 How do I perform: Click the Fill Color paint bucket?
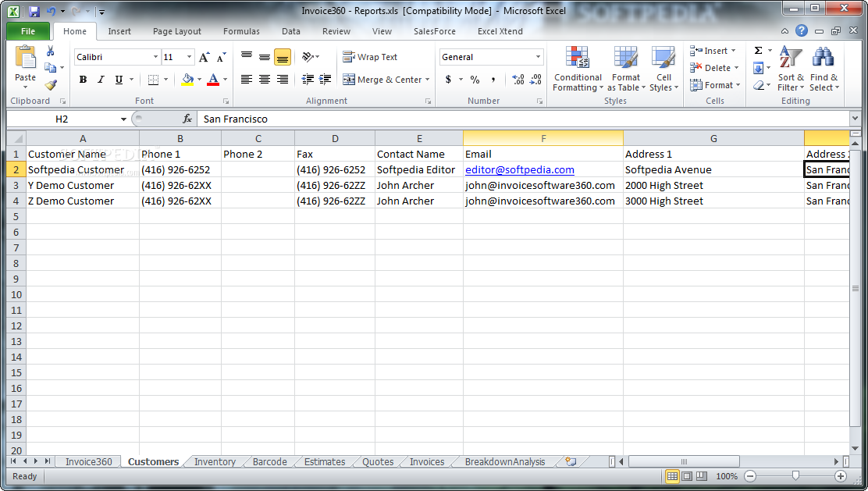point(187,80)
